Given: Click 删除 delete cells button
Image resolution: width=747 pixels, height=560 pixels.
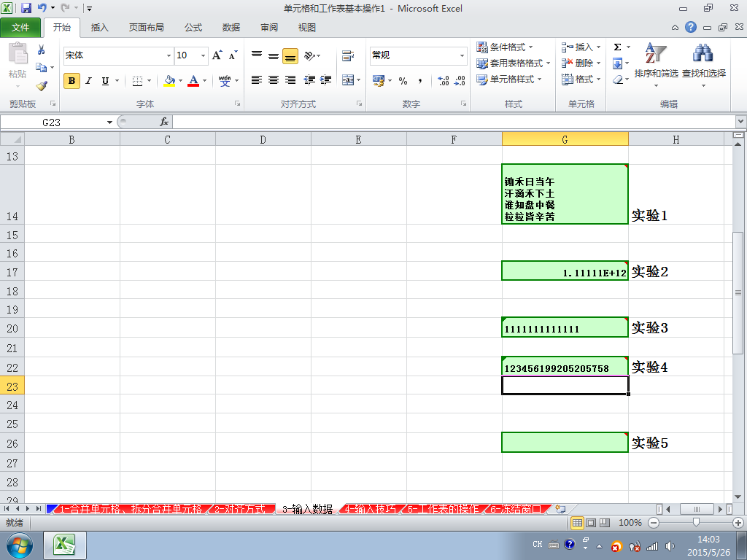Looking at the screenshot, I should [581, 63].
